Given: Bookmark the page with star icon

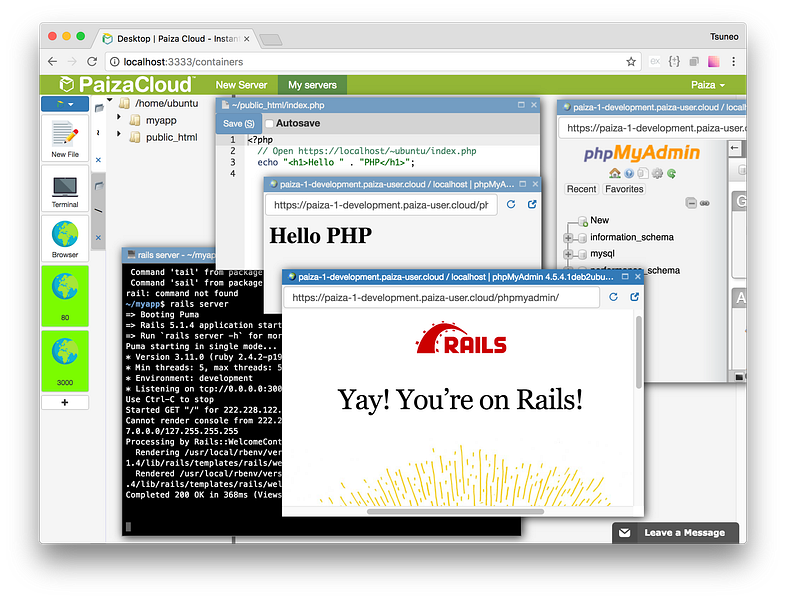Looking at the screenshot, I should tap(631, 62).
